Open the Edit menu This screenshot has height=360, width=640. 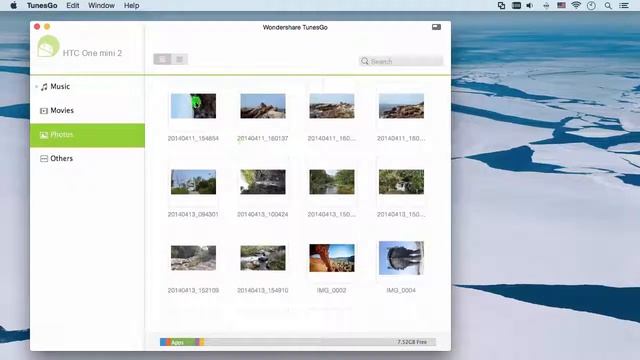point(73,6)
